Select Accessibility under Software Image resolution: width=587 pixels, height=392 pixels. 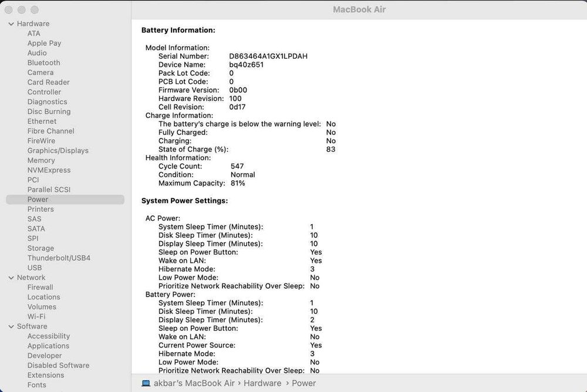pos(49,336)
